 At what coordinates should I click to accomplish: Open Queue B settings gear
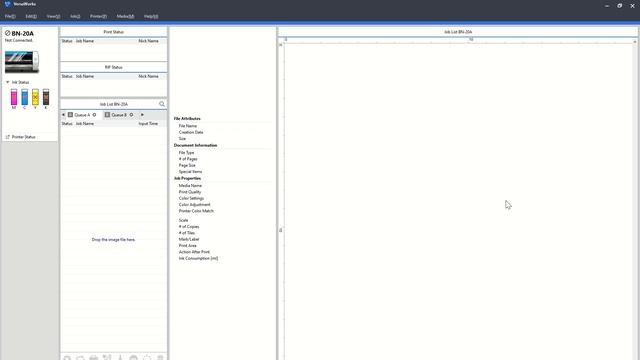click(131, 115)
